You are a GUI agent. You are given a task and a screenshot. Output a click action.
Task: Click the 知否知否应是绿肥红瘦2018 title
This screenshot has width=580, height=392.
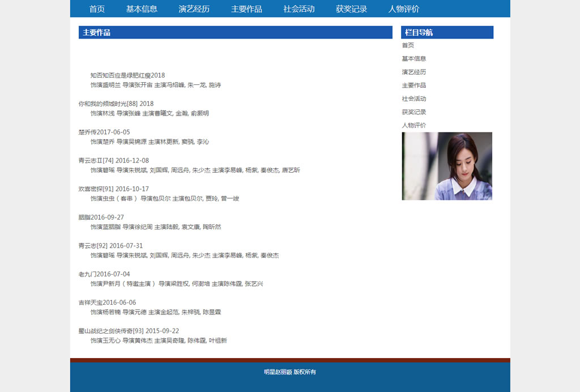click(x=127, y=75)
